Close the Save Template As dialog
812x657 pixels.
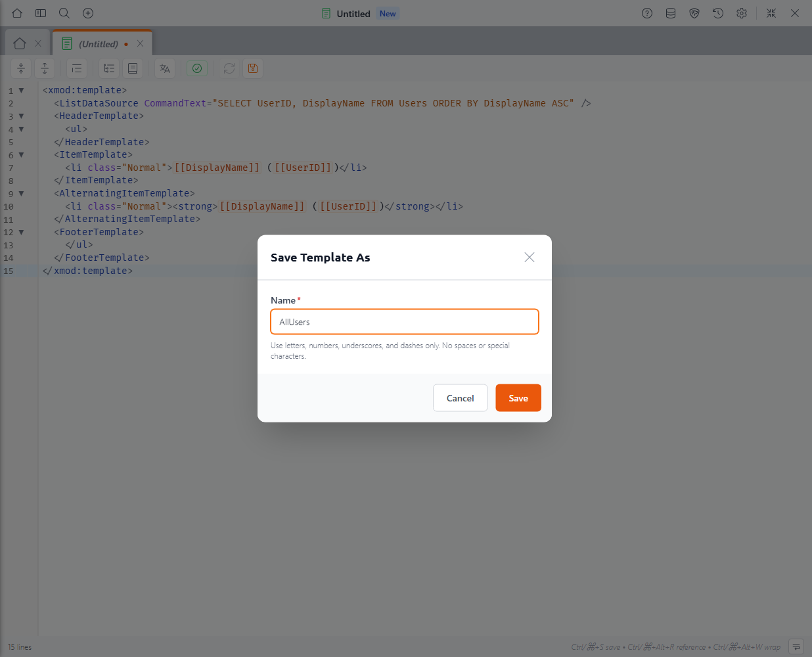click(530, 258)
